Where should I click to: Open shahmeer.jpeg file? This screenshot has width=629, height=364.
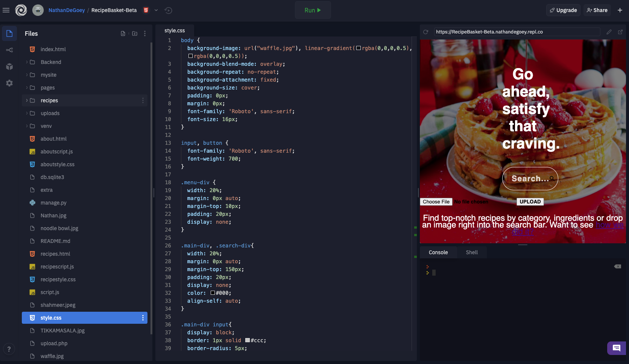[85, 305]
